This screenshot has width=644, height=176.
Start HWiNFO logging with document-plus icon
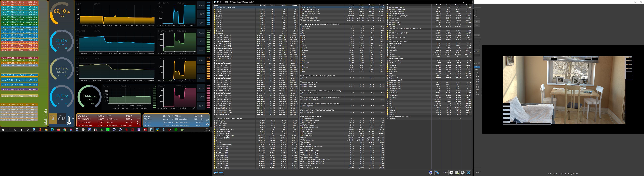457,172
